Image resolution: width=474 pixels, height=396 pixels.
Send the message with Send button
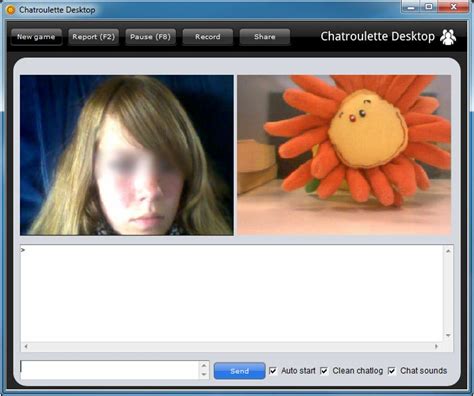coord(239,371)
